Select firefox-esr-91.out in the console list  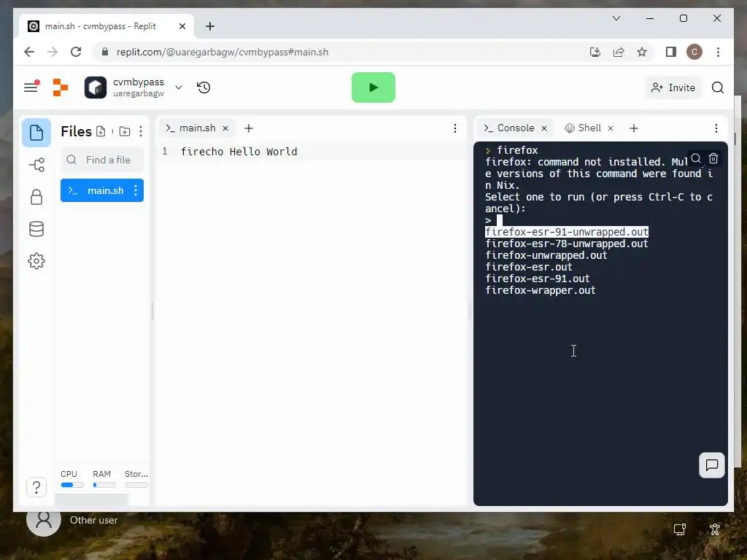pos(538,279)
